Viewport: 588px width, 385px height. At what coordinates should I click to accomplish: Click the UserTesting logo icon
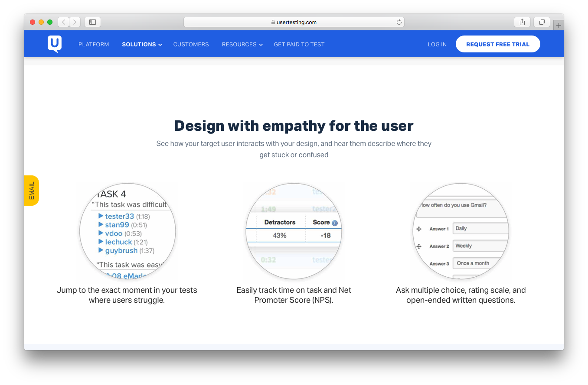pos(55,44)
